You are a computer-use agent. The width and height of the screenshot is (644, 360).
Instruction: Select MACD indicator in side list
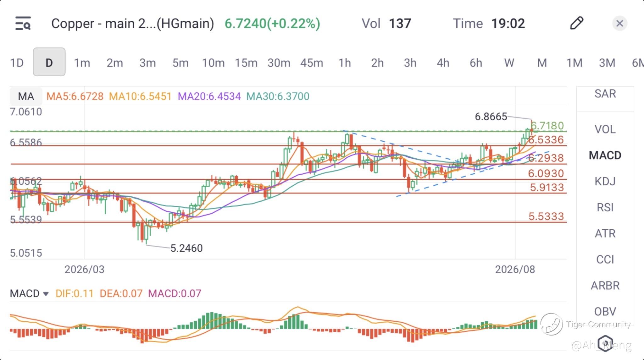pos(605,155)
